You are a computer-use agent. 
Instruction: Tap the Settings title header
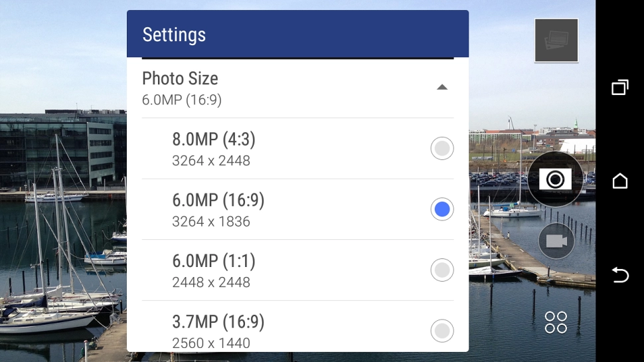point(175,35)
